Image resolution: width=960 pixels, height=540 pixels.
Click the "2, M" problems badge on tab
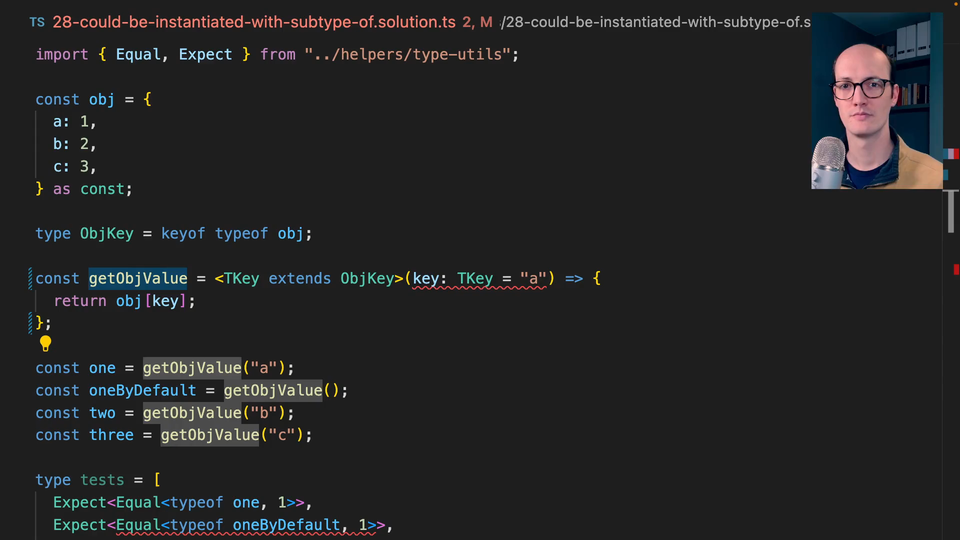(477, 21)
